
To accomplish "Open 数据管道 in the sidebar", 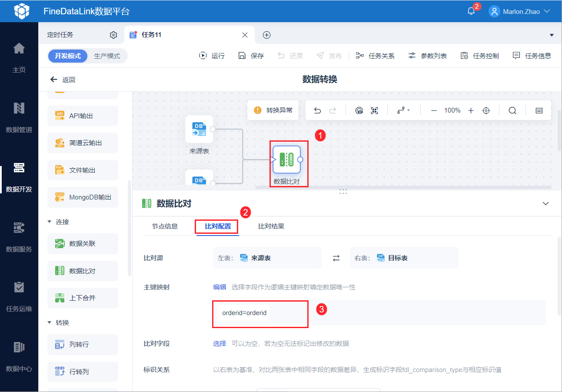I will coord(19,117).
